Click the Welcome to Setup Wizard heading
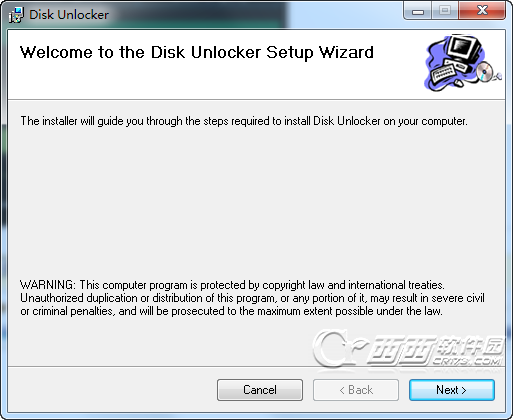Viewport: 513px width, 420px height. pos(197,52)
